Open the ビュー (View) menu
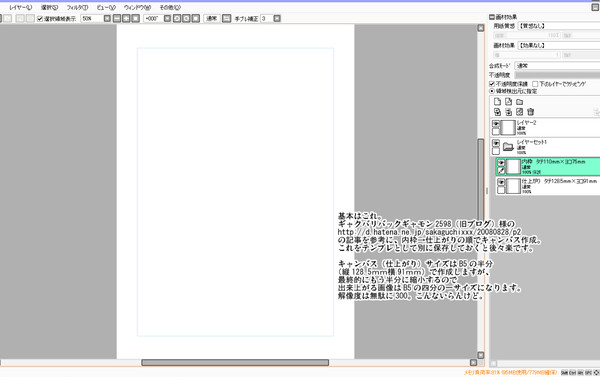The width and height of the screenshot is (600, 377). tap(106, 8)
